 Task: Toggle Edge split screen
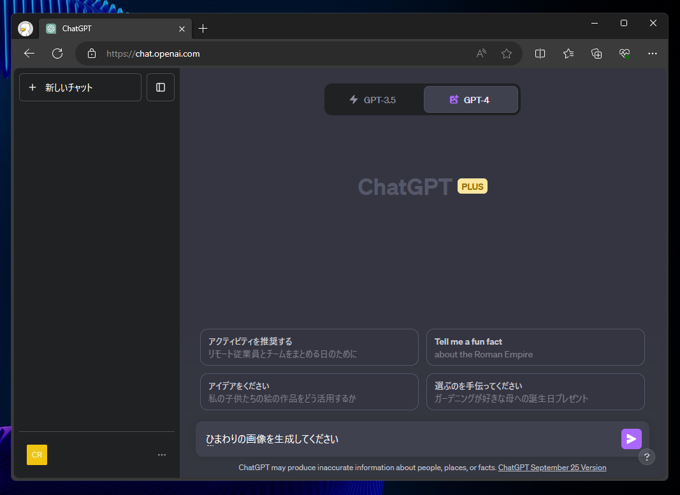pos(540,53)
